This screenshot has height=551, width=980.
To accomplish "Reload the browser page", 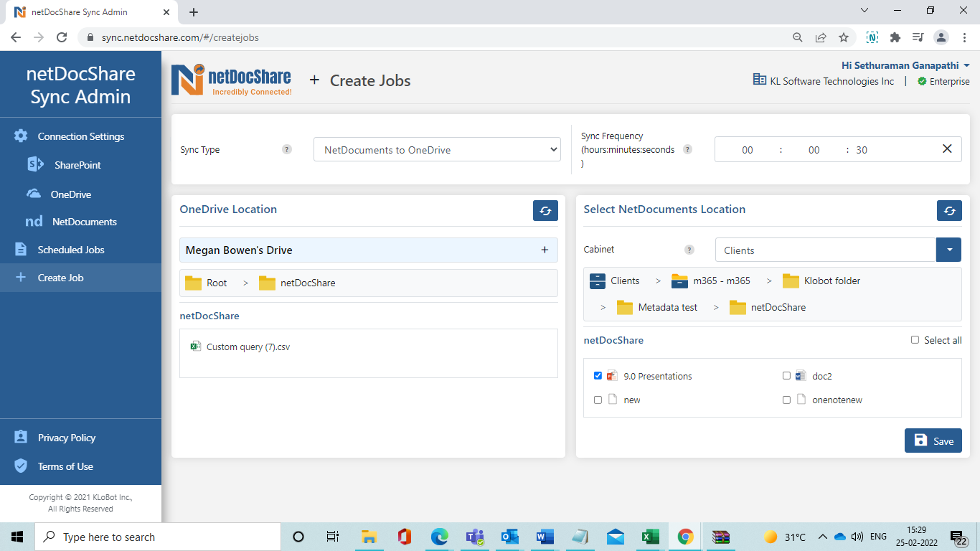I will [x=62, y=37].
